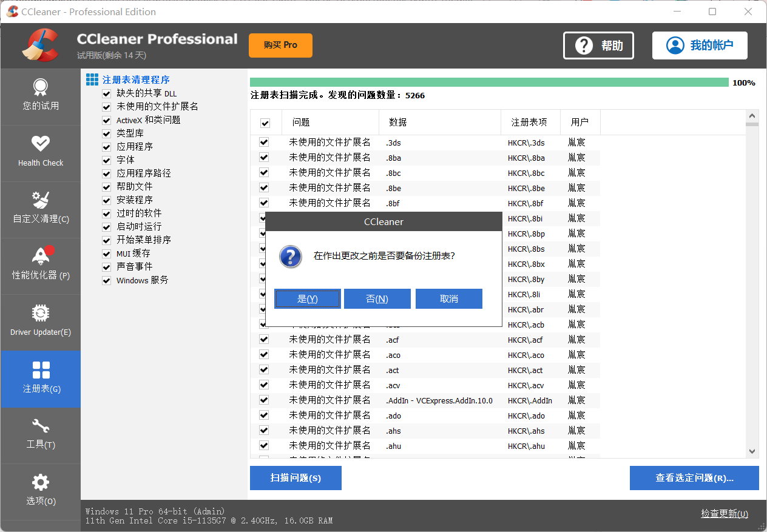
Task: Toggle 类型库 checkbox
Action: (106, 134)
